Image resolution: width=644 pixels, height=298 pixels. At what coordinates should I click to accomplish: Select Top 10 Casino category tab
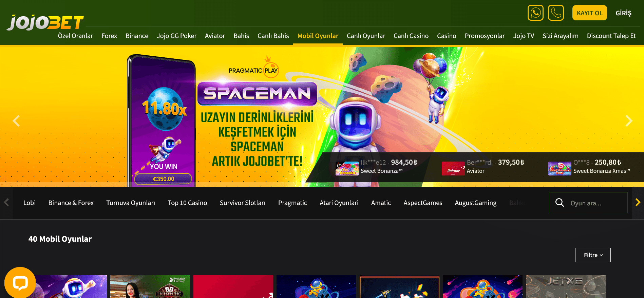pyautogui.click(x=187, y=203)
